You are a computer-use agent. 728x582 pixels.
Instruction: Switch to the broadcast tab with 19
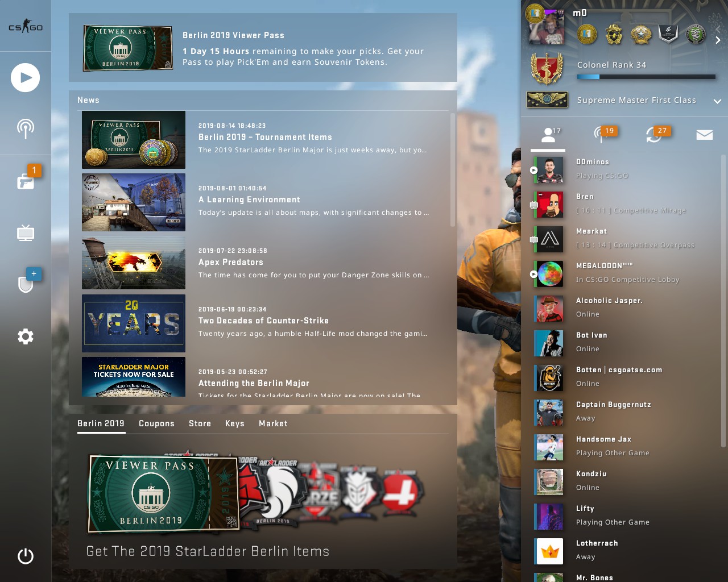coord(602,135)
